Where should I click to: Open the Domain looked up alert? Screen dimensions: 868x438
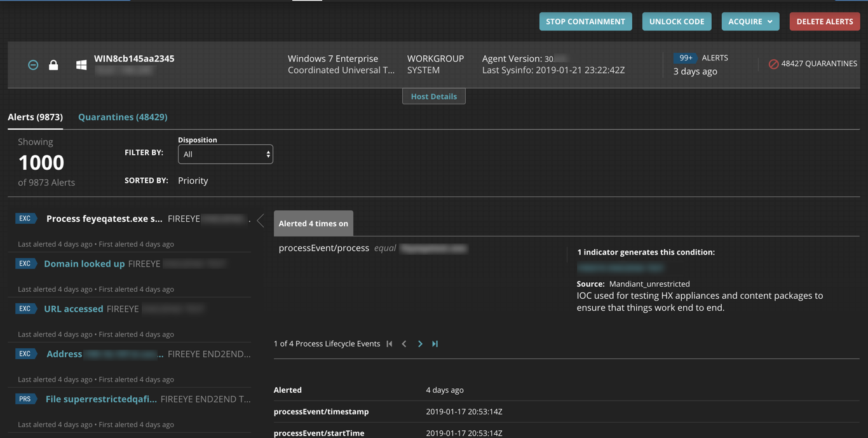[x=84, y=264]
